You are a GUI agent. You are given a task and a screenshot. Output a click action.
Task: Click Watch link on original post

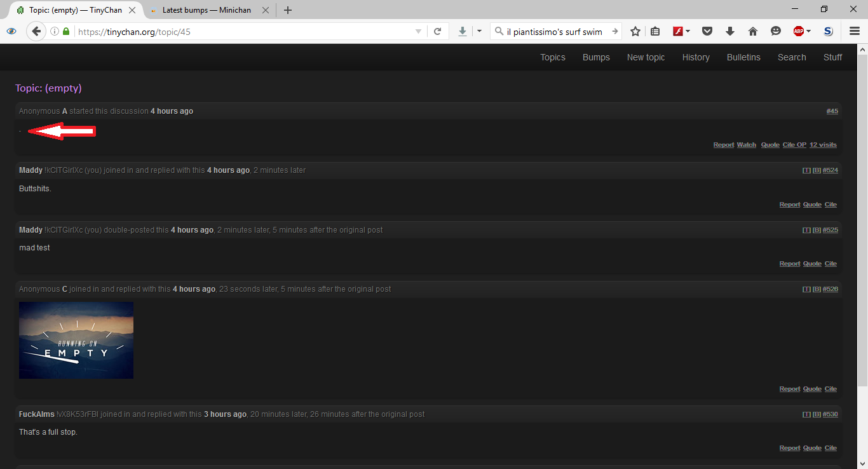(x=746, y=145)
